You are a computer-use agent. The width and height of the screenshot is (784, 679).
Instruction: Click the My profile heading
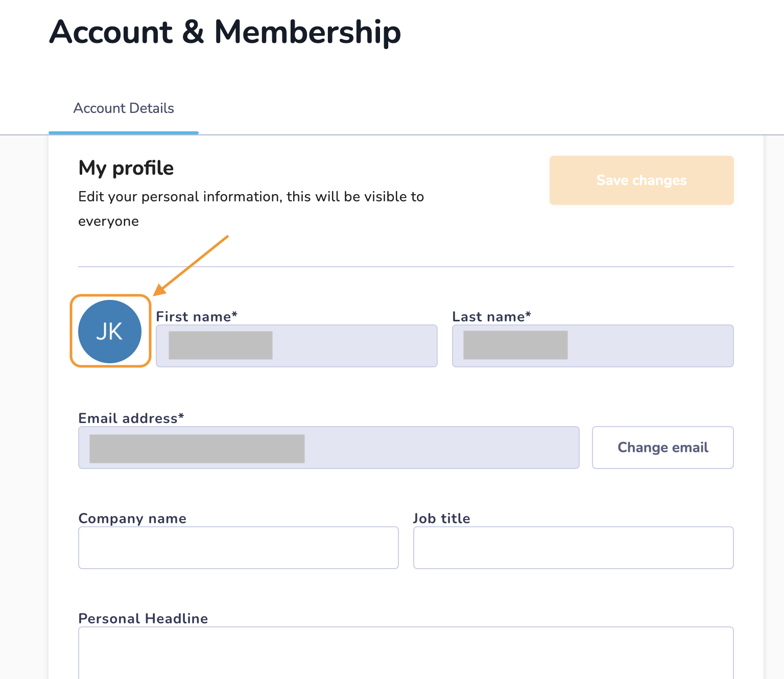point(126,168)
